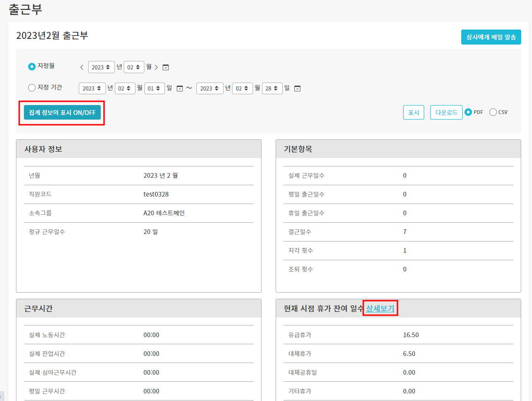Open the 지정월 year dropdown showing 2023
Screen dimensions: 532x401
[101, 67]
